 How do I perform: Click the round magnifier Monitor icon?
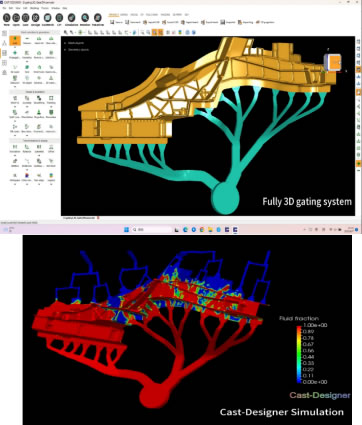85,18
